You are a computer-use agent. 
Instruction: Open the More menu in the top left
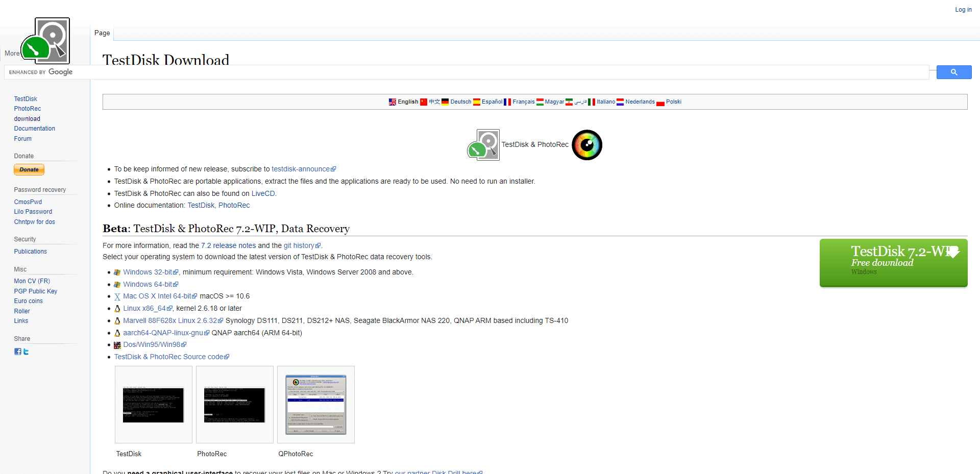(x=11, y=53)
